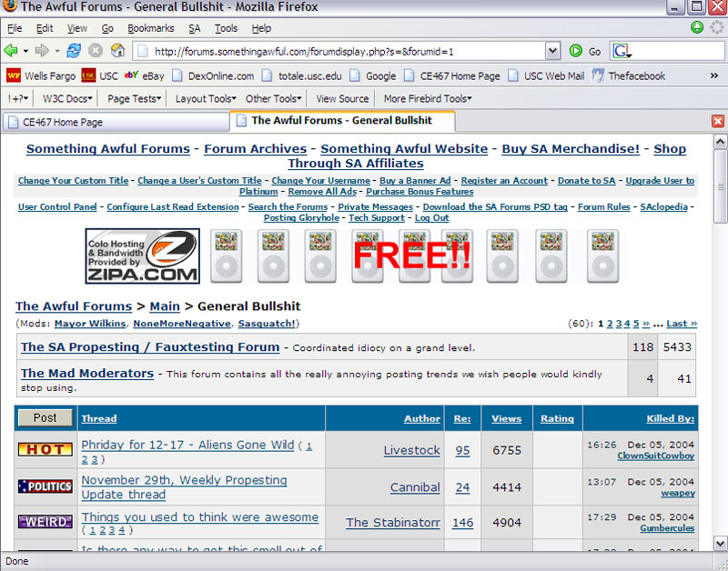Image resolution: width=728 pixels, height=571 pixels.
Task: Go to the Last page link
Action: click(x=682, y=324)
